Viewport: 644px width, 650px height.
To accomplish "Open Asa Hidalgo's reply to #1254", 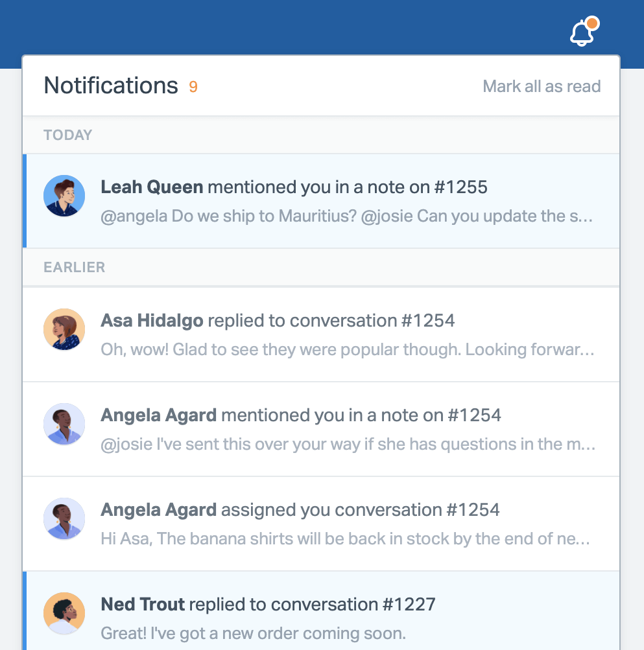I will [x=278, y=321].
